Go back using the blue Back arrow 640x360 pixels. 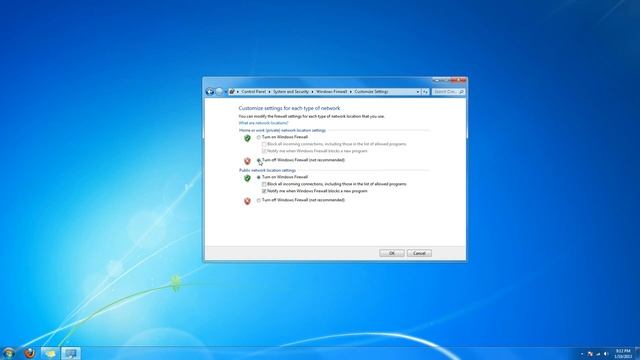tap(210, 92)
